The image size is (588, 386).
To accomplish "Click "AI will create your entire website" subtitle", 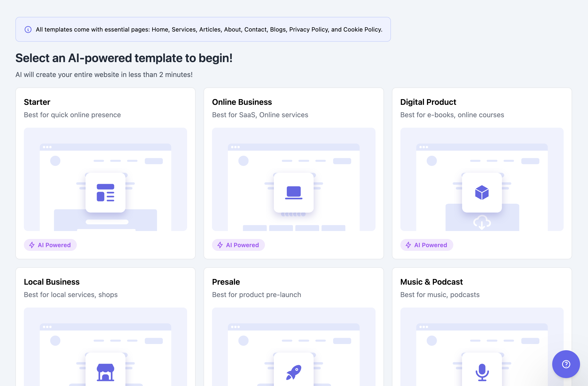I will coord(104,75).
